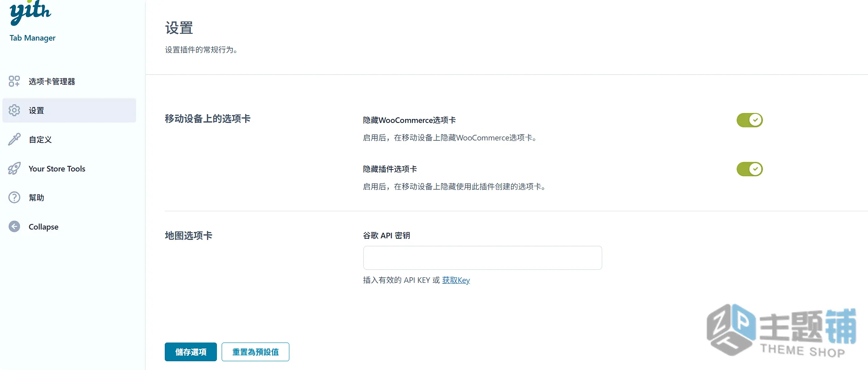868x370 pixels.
Task: Focus the 谷歌 API 密钥 input field
Action: click(482, 258)
